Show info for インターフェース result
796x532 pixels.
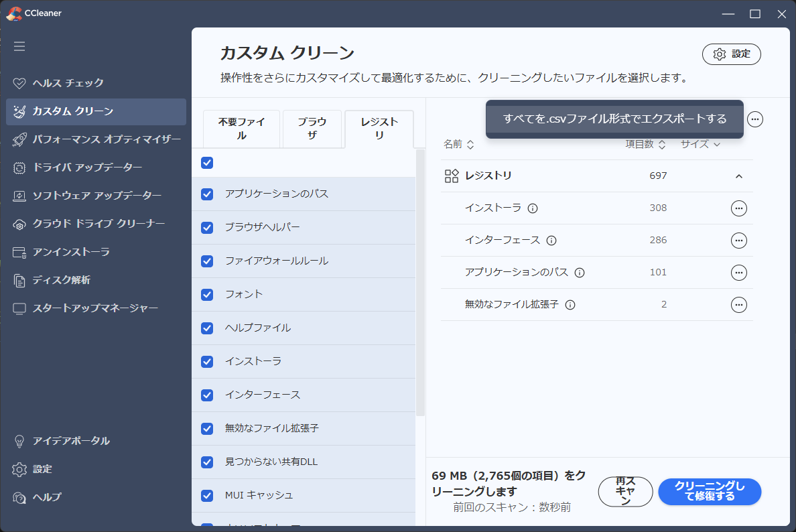point(551,241)
